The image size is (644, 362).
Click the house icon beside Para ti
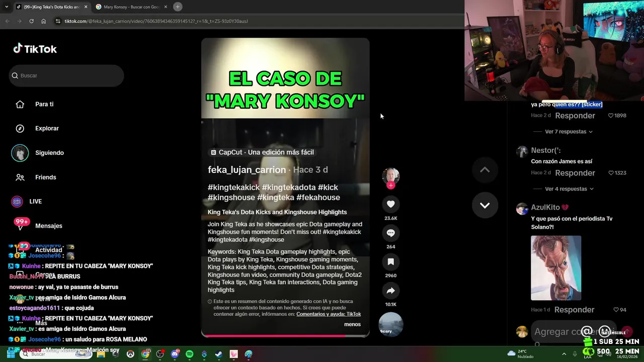pyautogui.click(x=20, y=104)
